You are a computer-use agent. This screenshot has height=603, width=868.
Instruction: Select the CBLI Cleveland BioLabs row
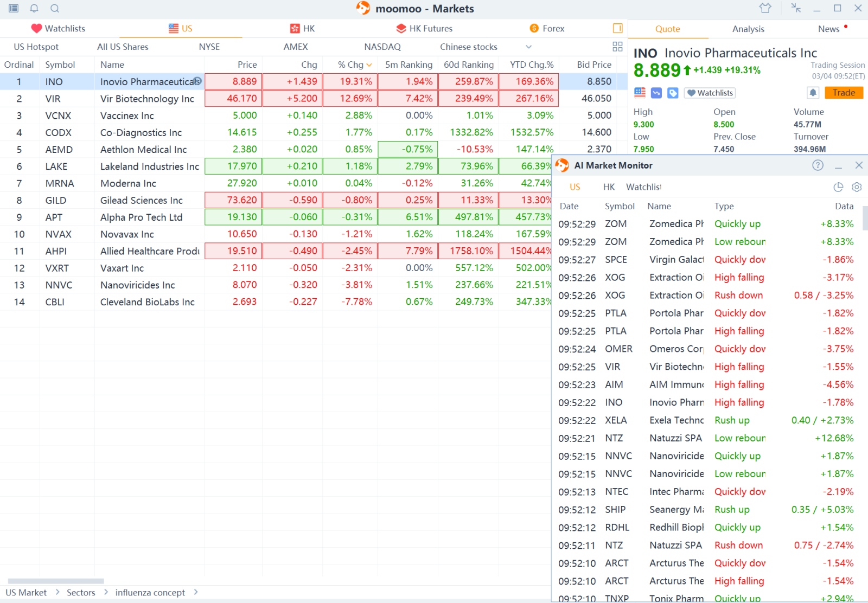[x=276, y=302]
